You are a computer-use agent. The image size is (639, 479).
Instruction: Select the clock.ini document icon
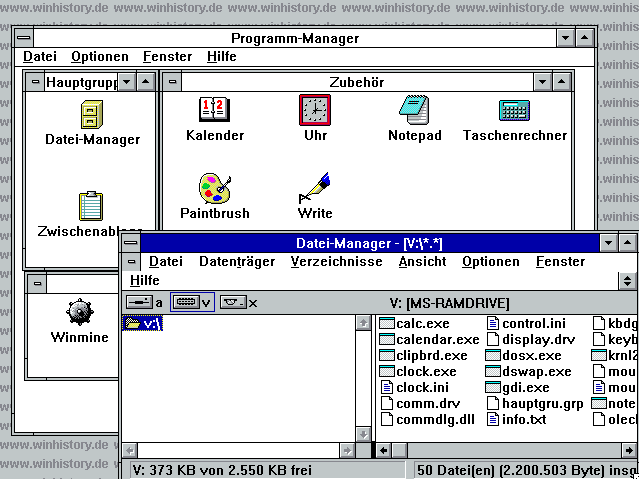[387, 387]
